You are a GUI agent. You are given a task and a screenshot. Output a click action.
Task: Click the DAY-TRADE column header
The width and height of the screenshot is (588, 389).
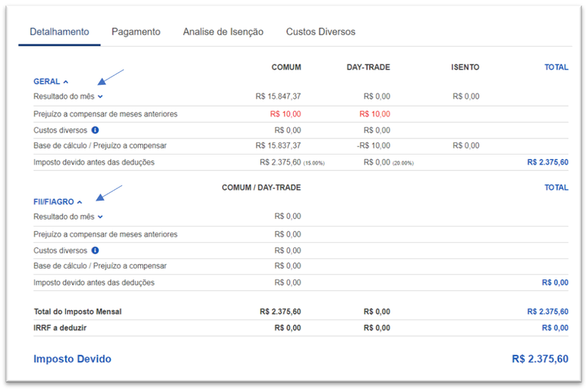[x=368, y=67]
